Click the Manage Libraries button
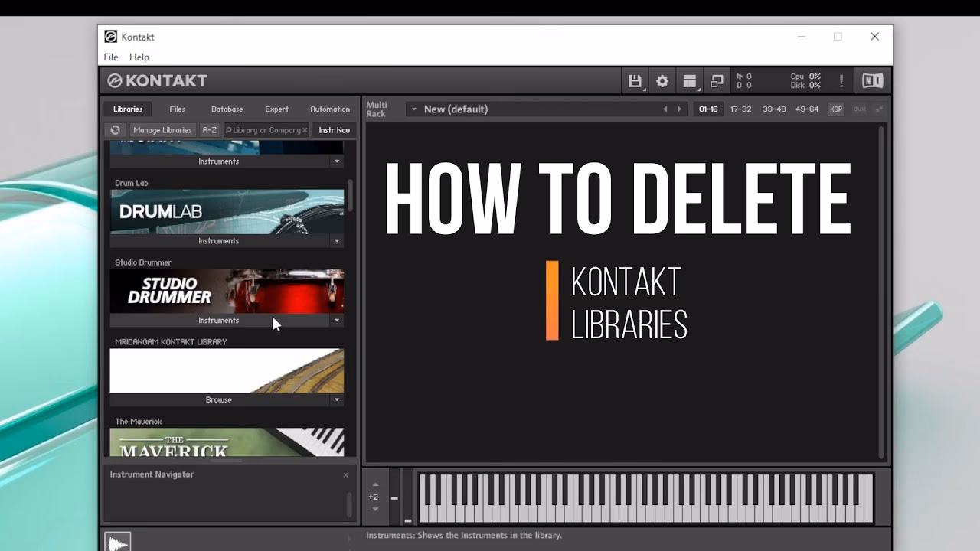The image size is (980, 551). tap(162, 130)
